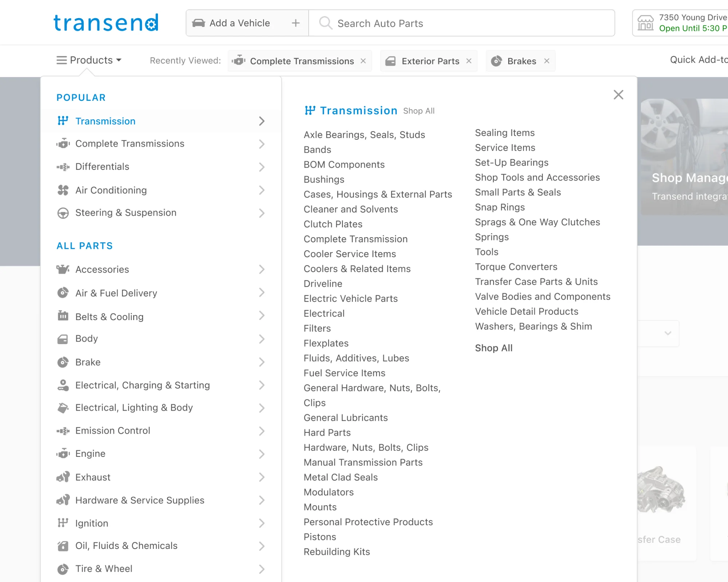
Task: Select Engine from All Parts
Action: (90, 454)
